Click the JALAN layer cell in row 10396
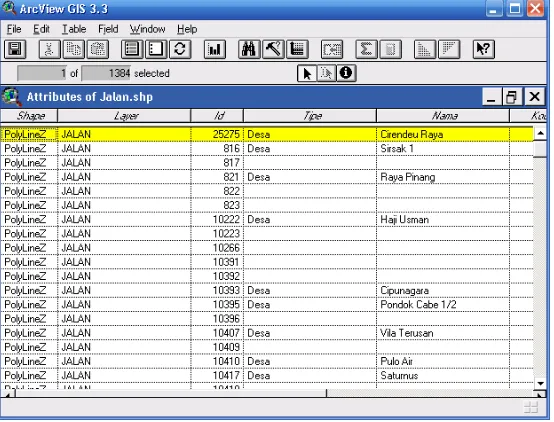The width and height of the screenshot is (554, 422). click(124, 319)
